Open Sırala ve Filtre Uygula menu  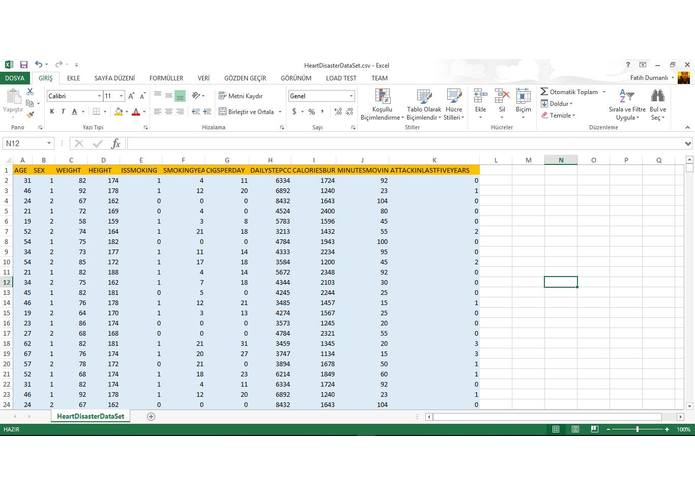627,105
